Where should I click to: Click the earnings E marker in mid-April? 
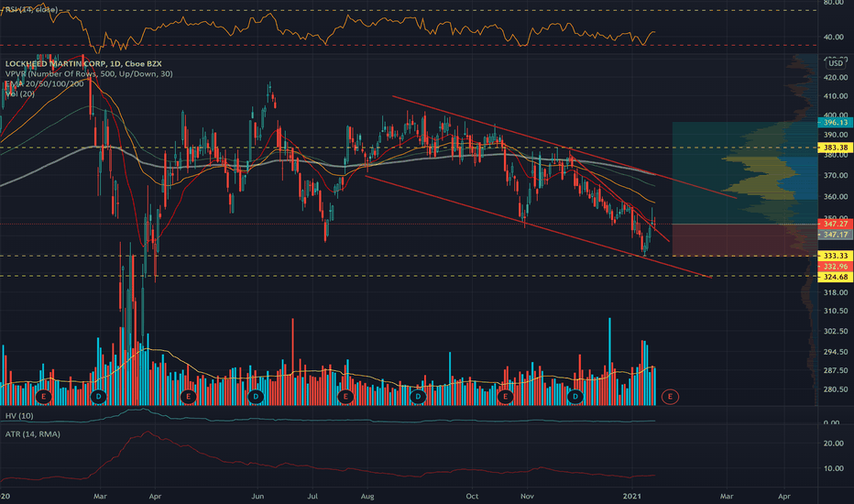[x=188, y=396]
